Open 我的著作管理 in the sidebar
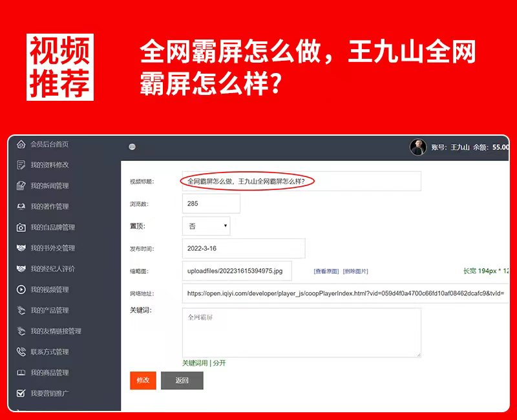This screenshot has width=517, height=420. (x=49, y=207)
